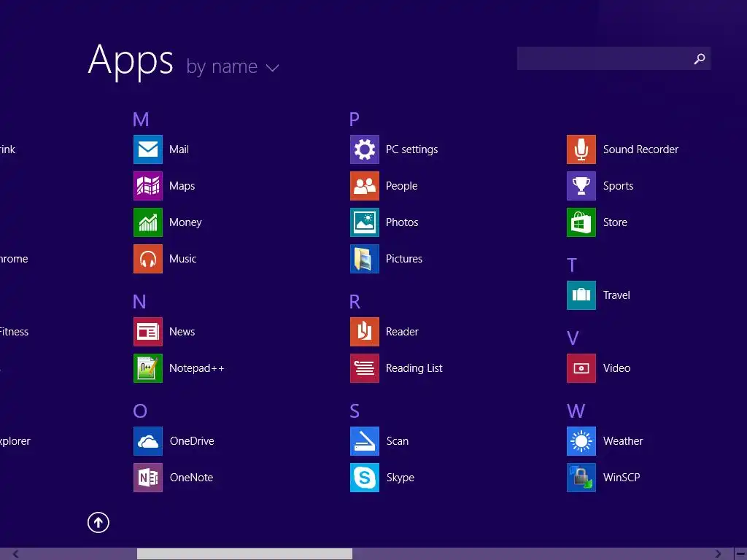Open the People app icon
Image resolution: width=747 pixels, height=560 pixels.
[x=365, y=186]
